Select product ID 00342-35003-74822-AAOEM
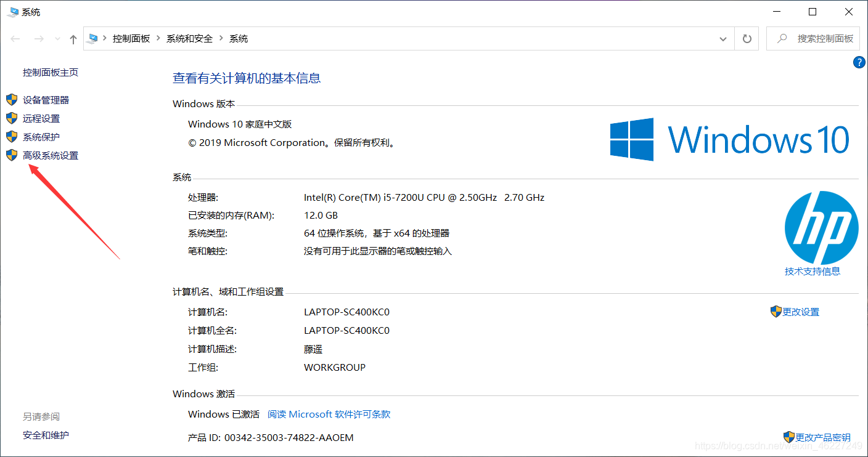This screenshot has width=868, height=457. 288,437
